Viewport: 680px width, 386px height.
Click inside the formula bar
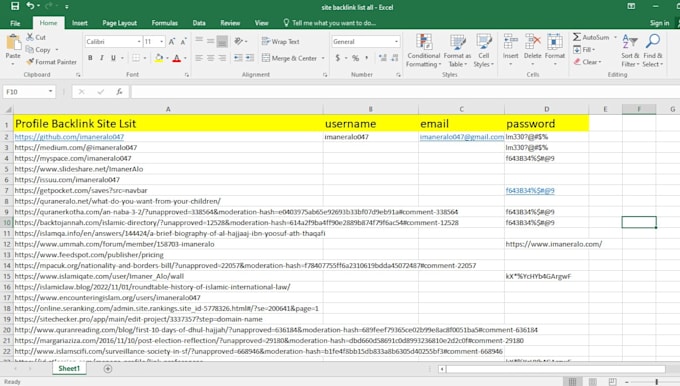click(x=405, y=92)
